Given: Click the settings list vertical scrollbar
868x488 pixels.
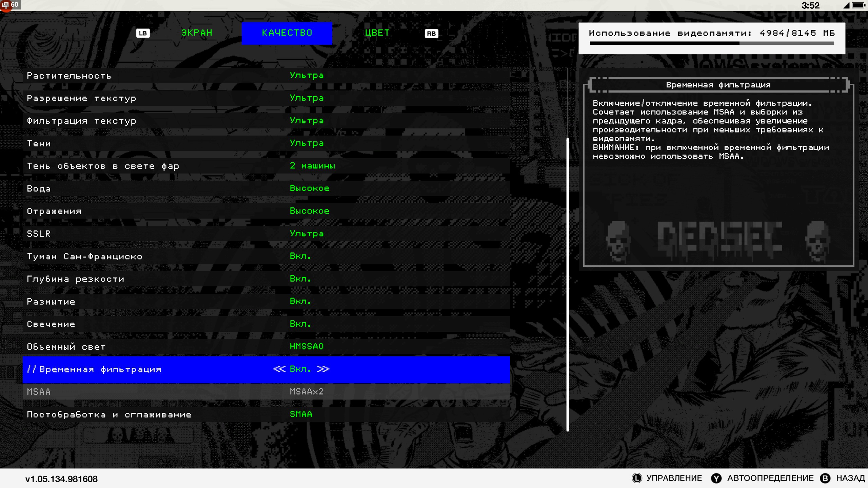Looking at the screenshot, I should (568, 285).
